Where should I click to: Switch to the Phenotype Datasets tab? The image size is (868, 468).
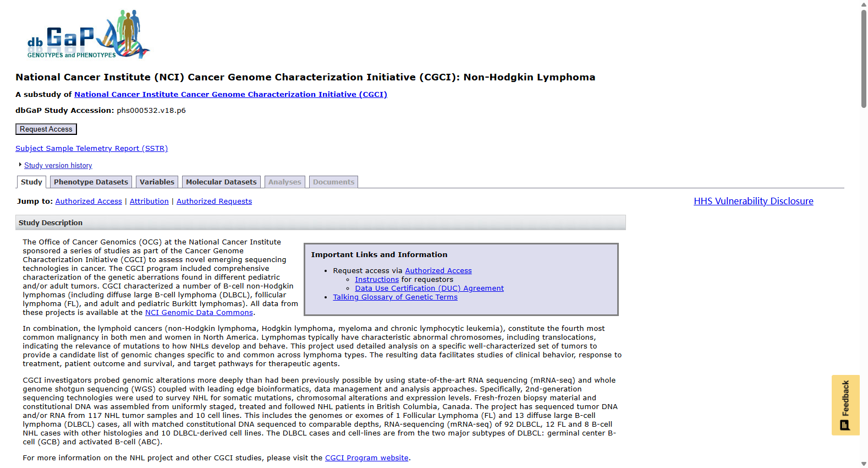(91, 182)
